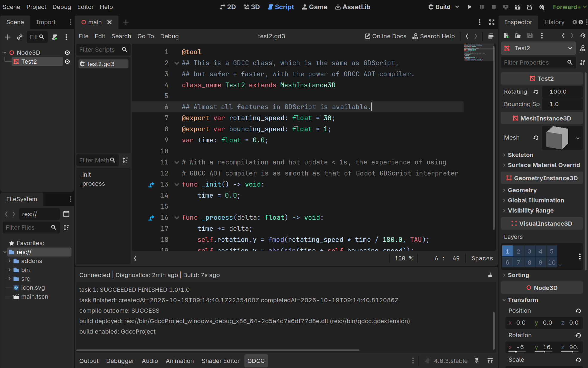
Task: Jump to overridden _init method arrow icon
Action: tap(151, 185)
